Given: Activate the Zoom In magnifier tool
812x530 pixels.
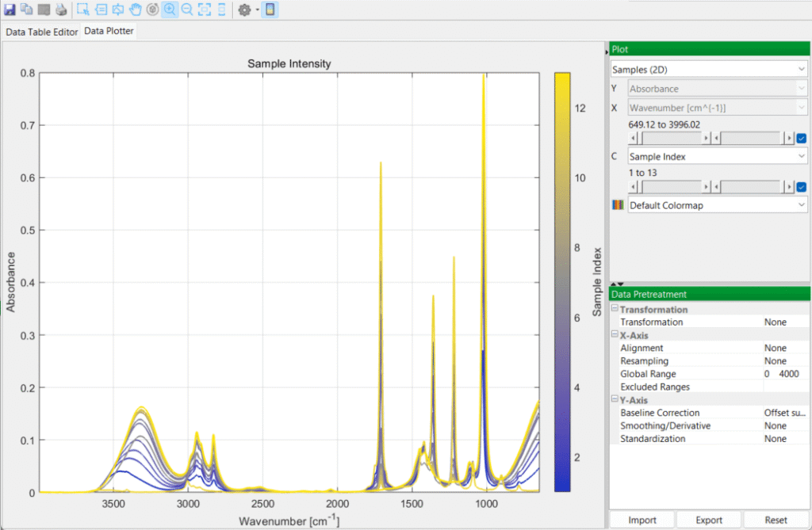Looking at the screenshot, I should point(170,10).
